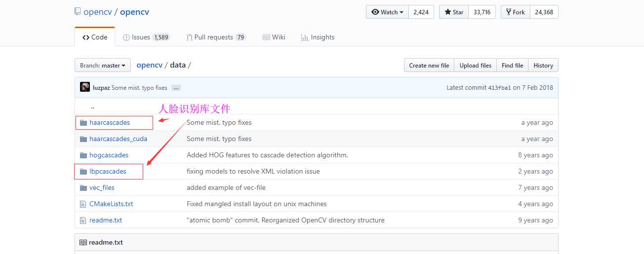View the 2,424 watchers count
The width and height of the screenshot is (644, 254).
pyautogui.click(x=421, y=12)
